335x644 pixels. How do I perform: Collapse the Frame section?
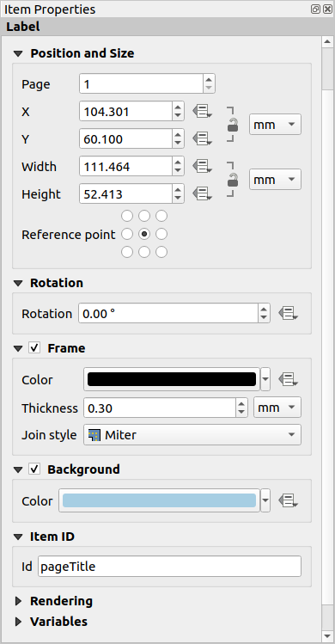[x=18, y=348]
